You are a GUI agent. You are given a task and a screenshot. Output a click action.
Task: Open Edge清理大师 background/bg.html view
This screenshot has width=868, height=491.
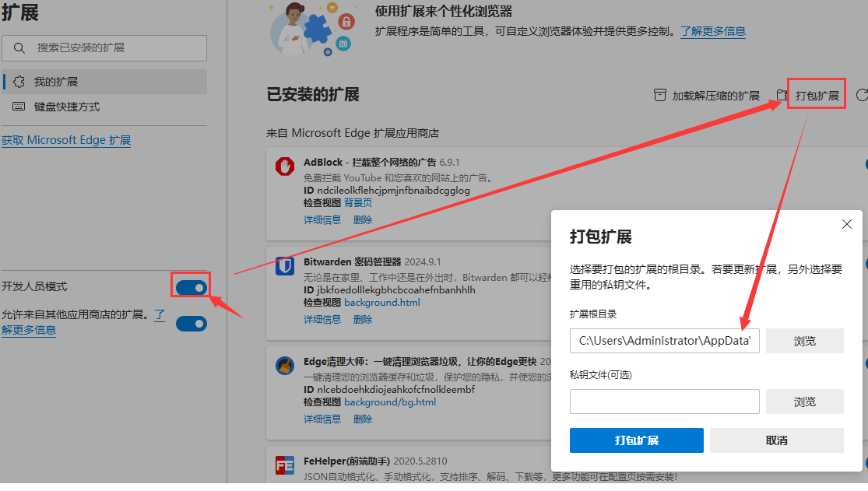[x=390, y=402]
